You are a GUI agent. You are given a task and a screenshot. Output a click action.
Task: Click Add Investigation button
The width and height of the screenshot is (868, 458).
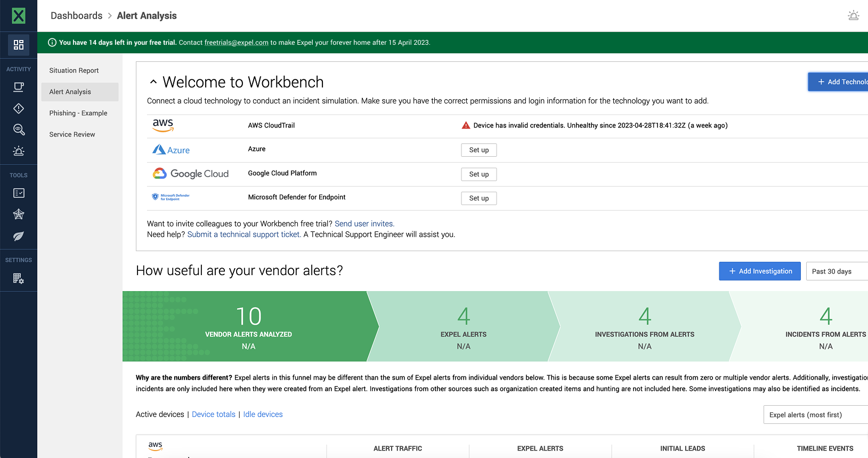click(x=760, y=271)
